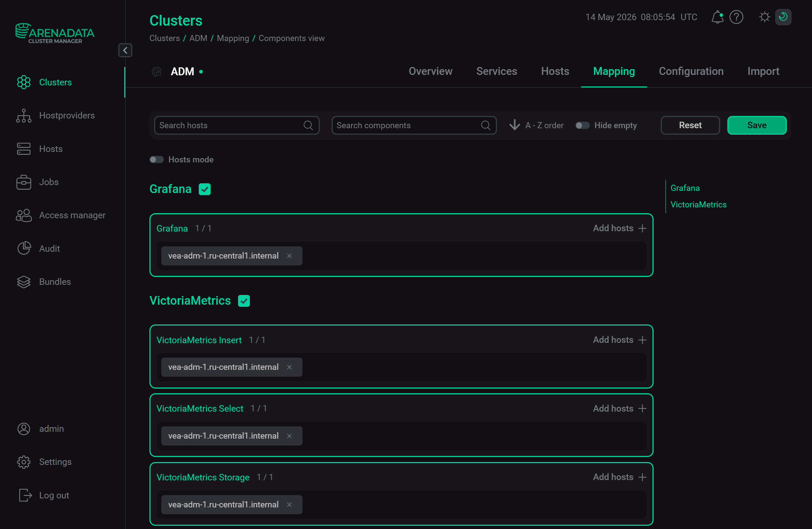The image size is (812, 529).
Task: Click the Grafana service heading
Action: pos(170,189)
